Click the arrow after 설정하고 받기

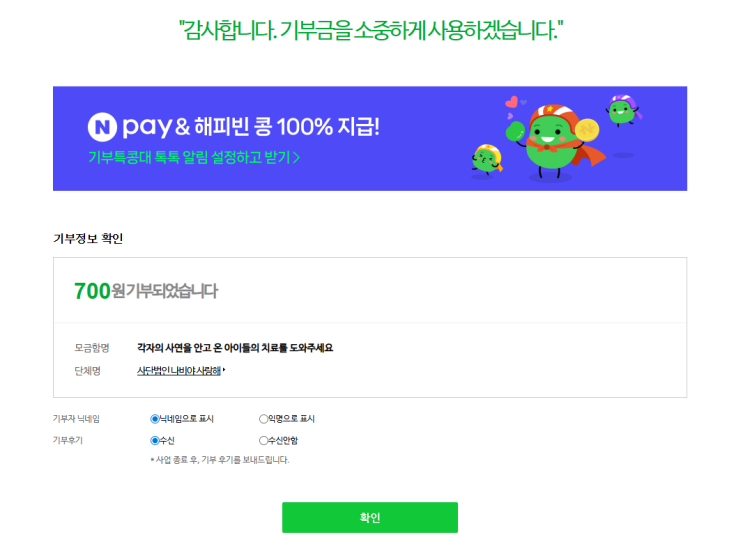tap(297, 157)
